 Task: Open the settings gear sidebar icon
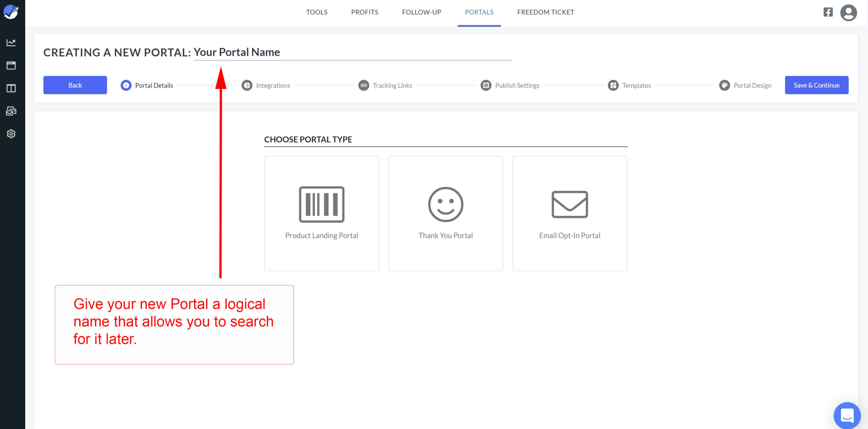(11, 134)
